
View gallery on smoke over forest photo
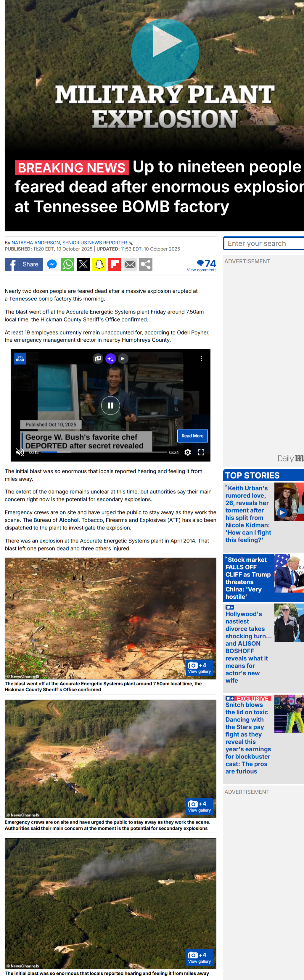tap(200, 806)
